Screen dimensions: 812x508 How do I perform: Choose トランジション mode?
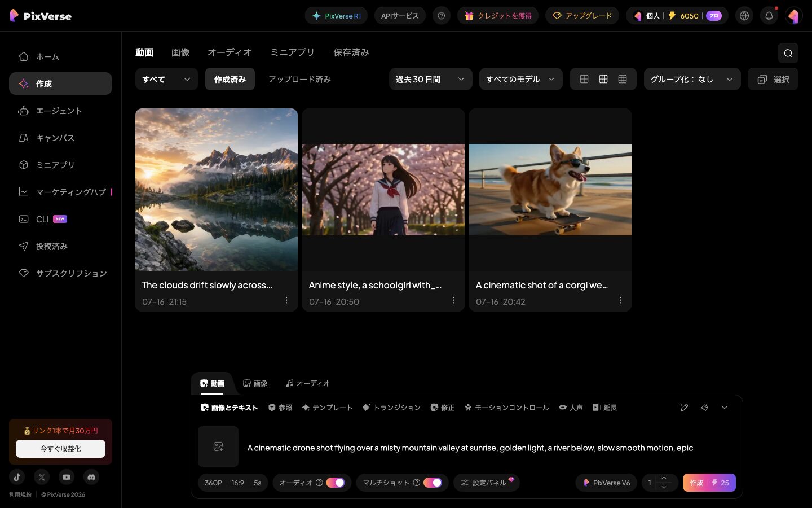coord(391,408)
